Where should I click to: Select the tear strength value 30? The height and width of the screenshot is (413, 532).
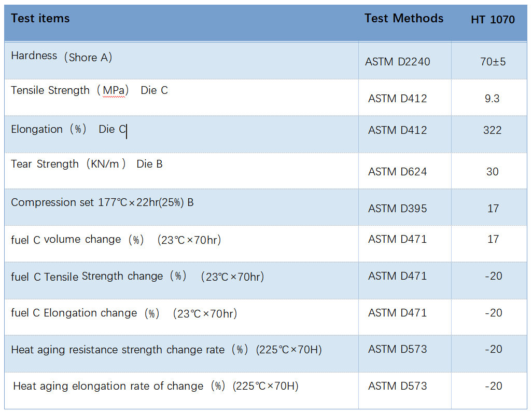[492, 172]
